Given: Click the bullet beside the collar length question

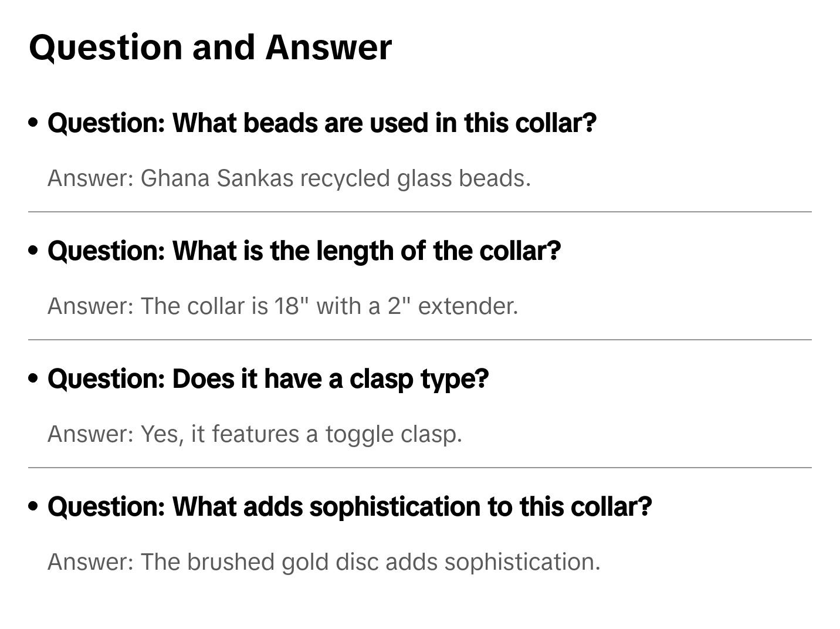Looking at the screenshot, I should [x=33, y=251].
